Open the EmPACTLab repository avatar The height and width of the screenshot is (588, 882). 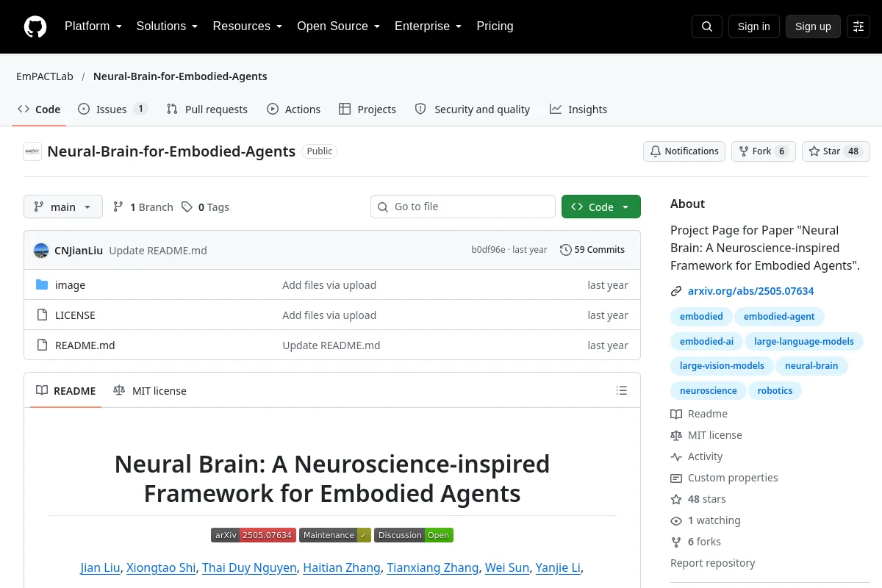pos(32,151)
